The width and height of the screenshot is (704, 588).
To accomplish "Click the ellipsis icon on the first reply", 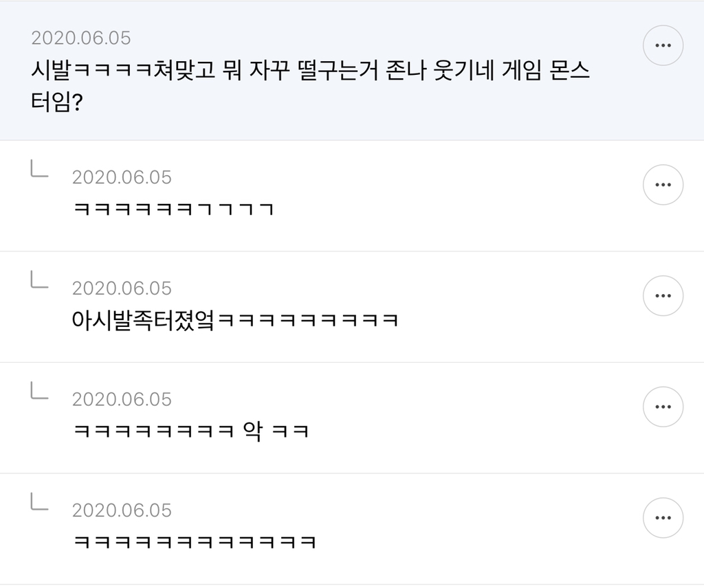I will [x=662, y=184].
